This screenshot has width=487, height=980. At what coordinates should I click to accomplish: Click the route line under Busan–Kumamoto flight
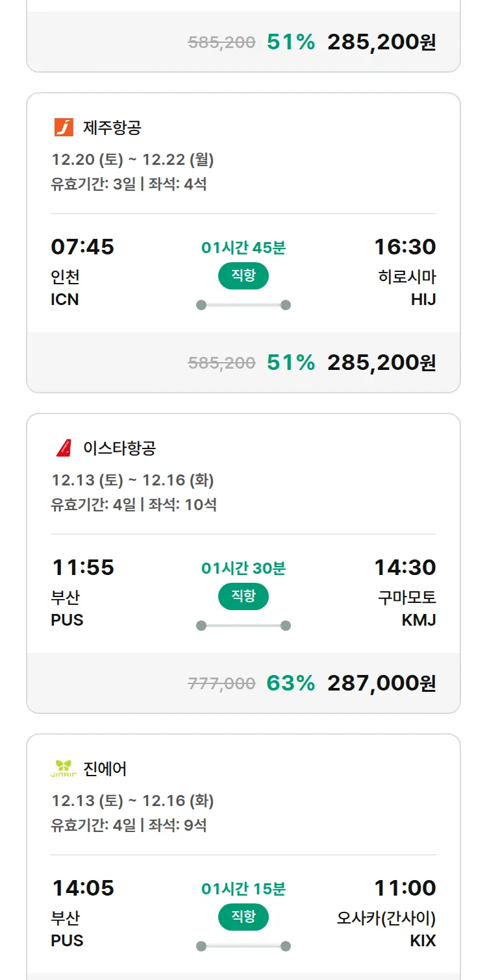[x=243, y=626]
